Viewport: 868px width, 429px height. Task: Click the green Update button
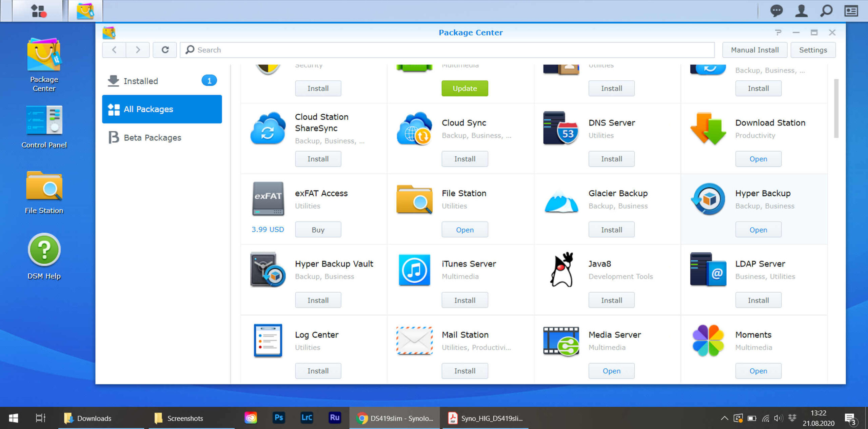465,88
